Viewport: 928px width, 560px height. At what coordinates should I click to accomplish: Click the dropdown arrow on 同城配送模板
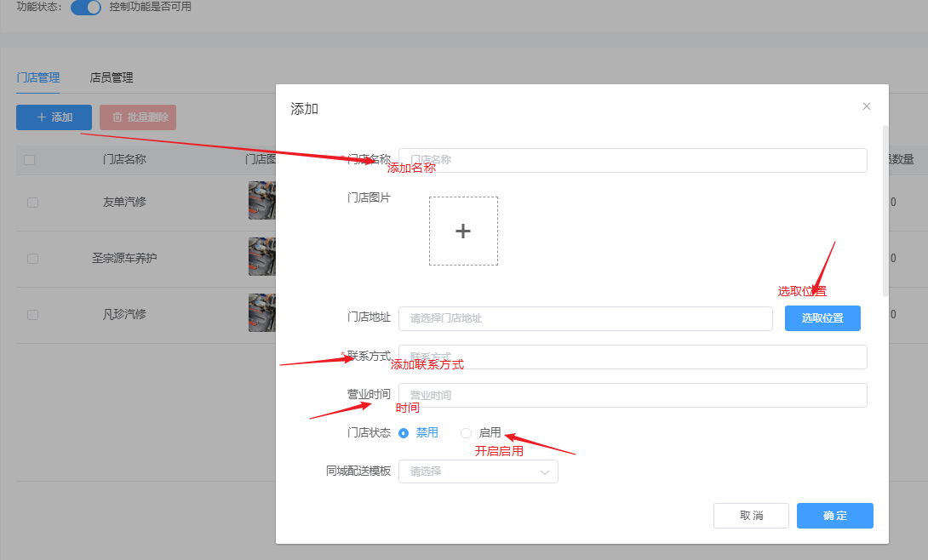point(545,471)
